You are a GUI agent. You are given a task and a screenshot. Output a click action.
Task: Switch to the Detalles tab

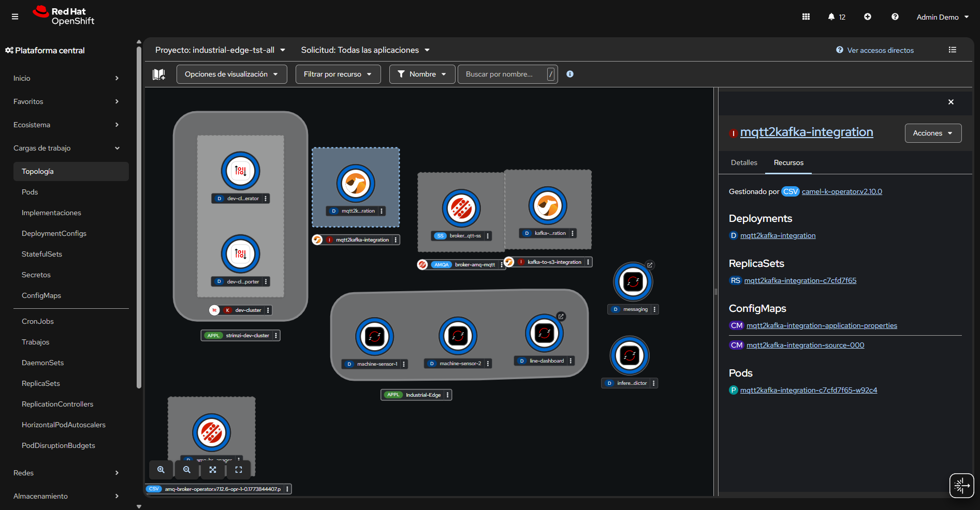[x=744, y=162]
